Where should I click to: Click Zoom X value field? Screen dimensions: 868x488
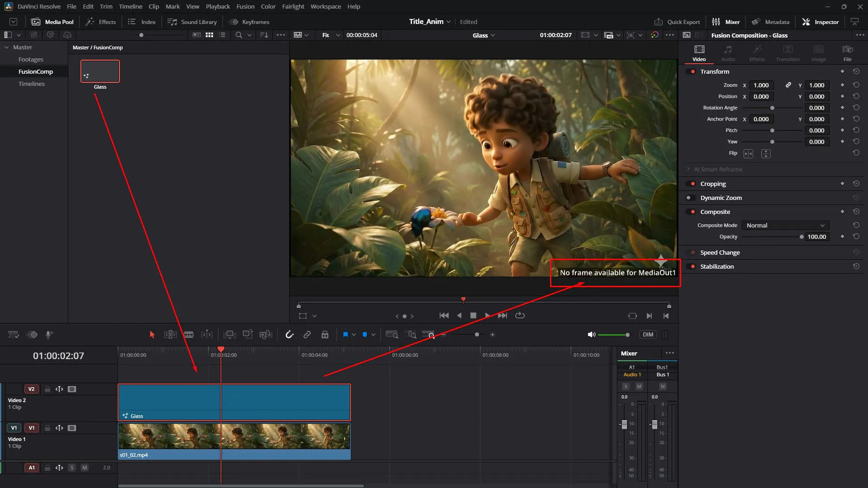pos(761,85)
